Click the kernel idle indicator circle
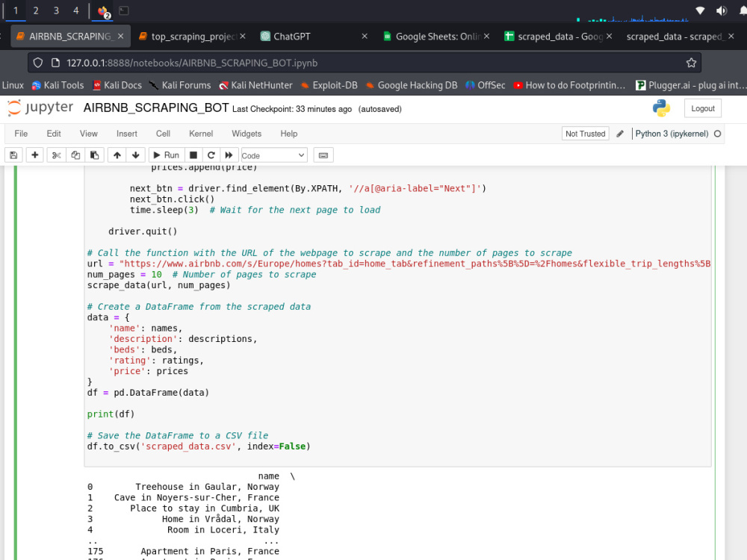747x560 pixels. click(717, 134)
